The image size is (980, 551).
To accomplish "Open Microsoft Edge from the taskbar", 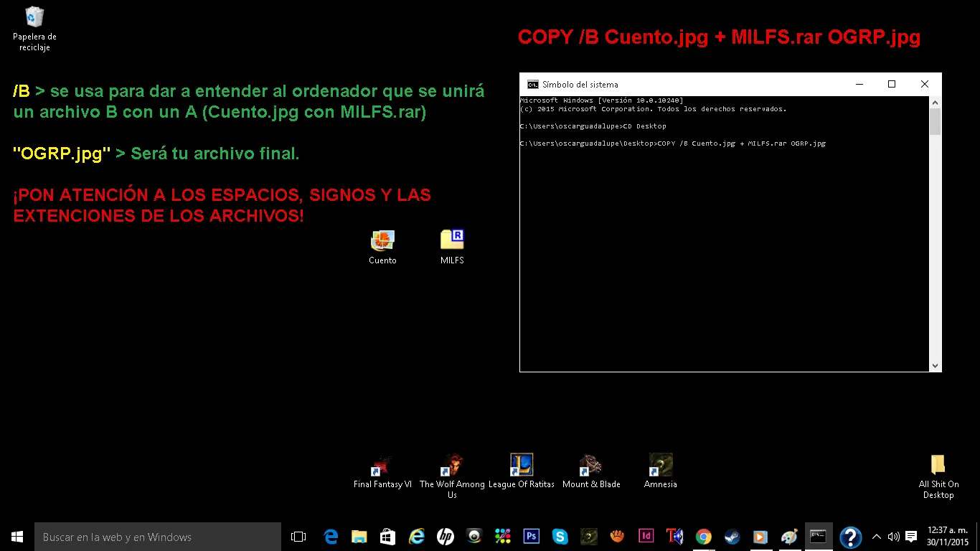I will coord(331,536).
